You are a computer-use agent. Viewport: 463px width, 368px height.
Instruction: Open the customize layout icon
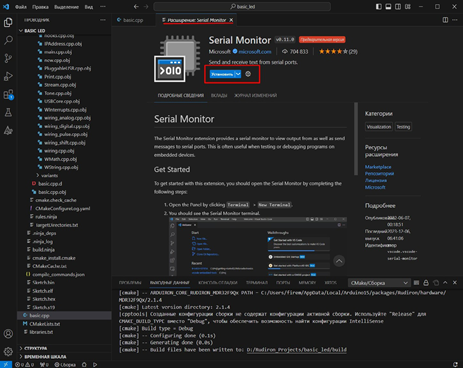408,7
